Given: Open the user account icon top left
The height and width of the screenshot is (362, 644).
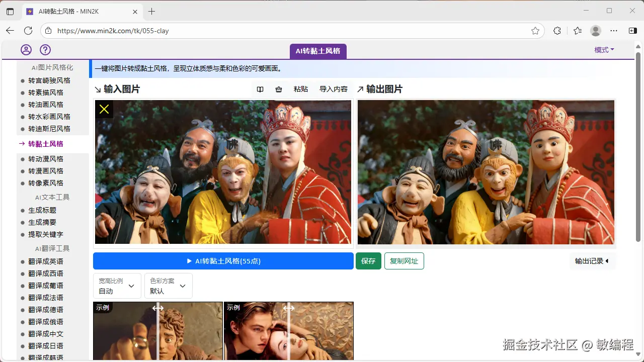Looking at the screenshot, I should 26,49.
